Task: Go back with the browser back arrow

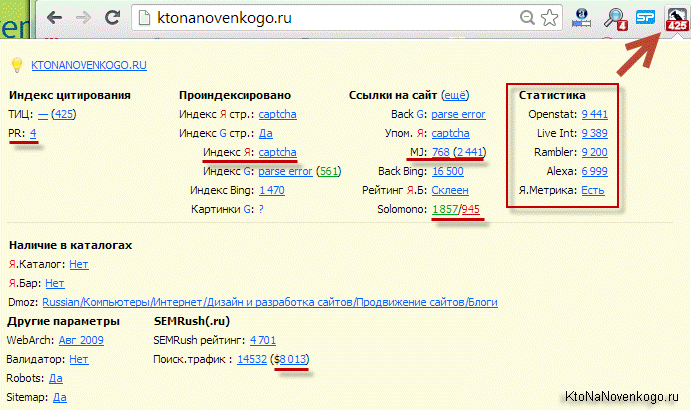Action: point(55,18)
